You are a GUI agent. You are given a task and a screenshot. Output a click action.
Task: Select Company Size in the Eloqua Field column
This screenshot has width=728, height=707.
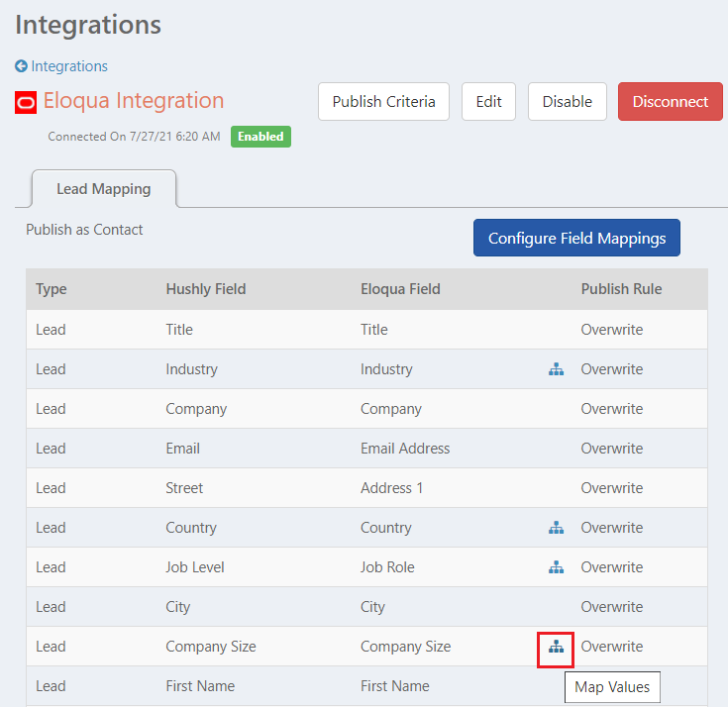(x=406, y=647)
